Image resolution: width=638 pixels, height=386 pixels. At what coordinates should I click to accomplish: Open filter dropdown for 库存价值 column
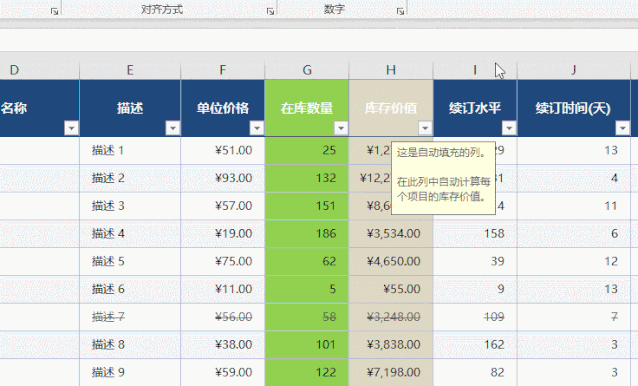tap(425, 129)
